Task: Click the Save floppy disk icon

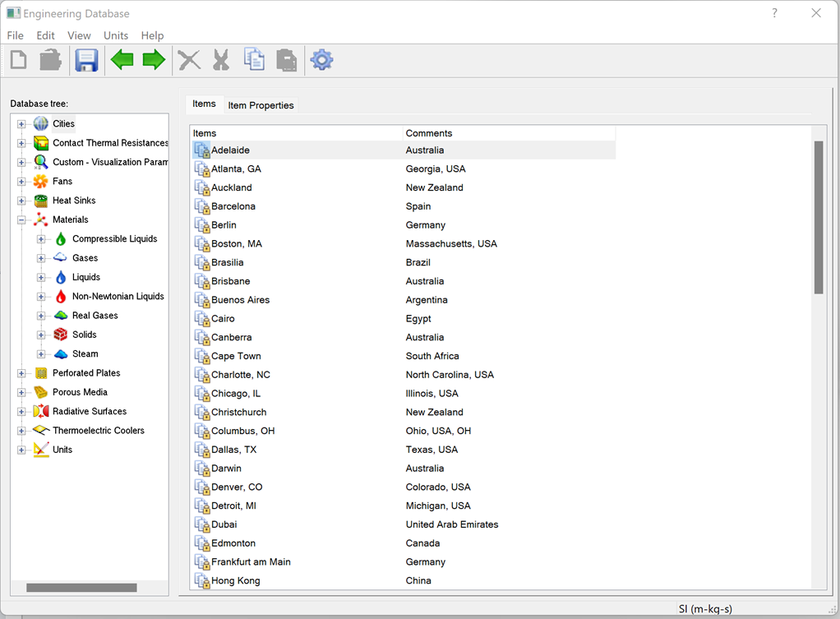Action: pyautogui.click(x=86, y=60)
